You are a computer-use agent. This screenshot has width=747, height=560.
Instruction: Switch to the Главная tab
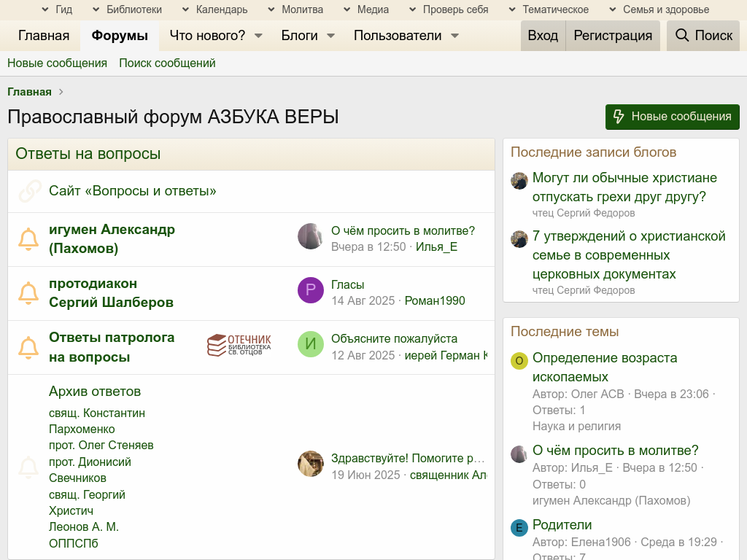[x=44, y=36]
